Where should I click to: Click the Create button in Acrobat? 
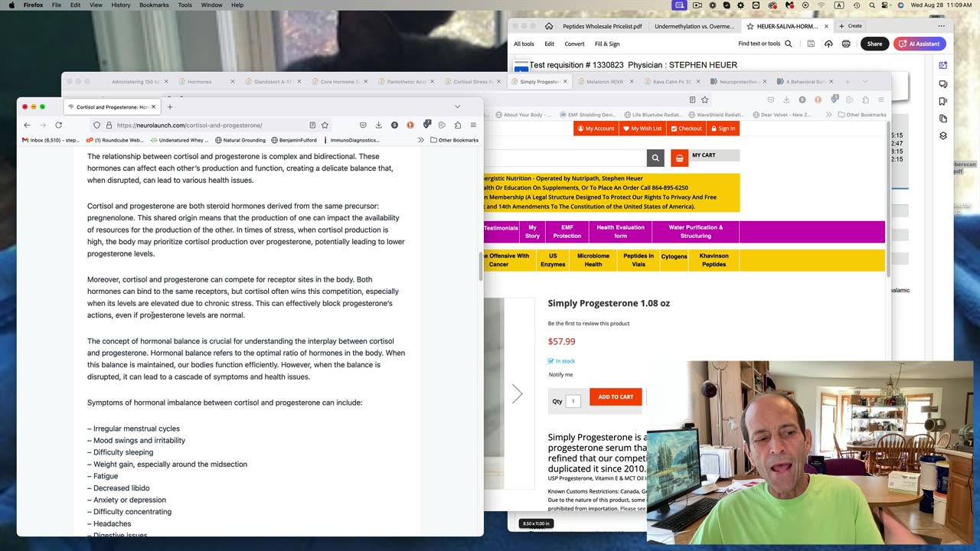tap(851, 26)
